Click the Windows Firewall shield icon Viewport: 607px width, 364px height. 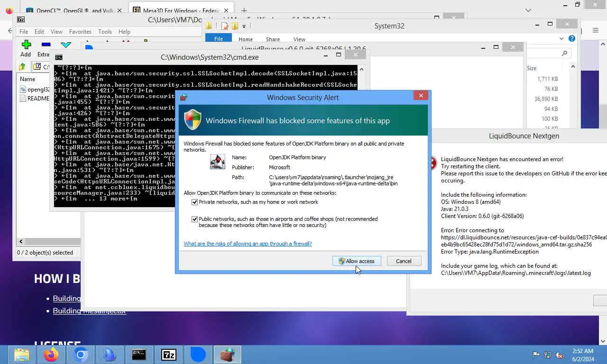[x=193, y=120]
